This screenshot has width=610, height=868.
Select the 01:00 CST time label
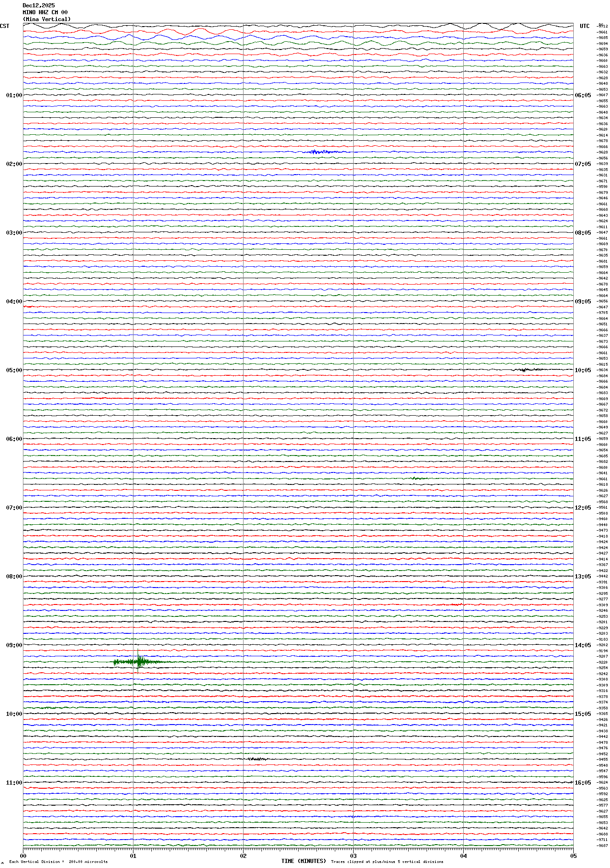(x=14, y=95)
